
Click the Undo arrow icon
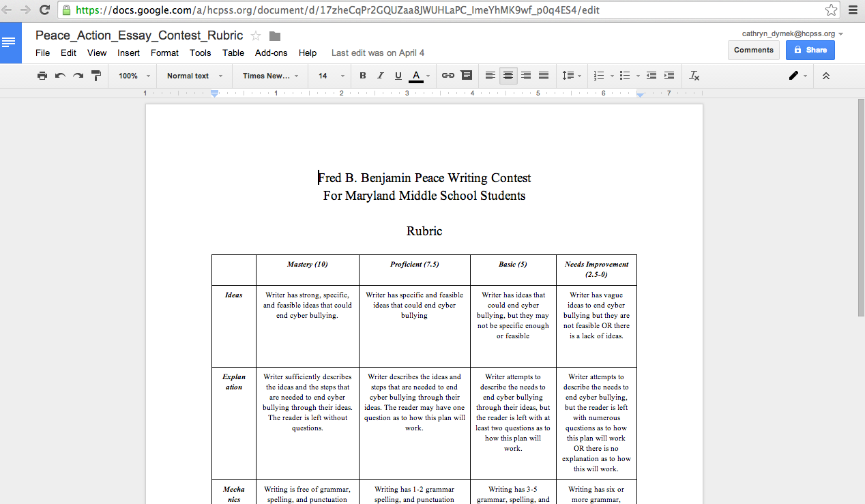click(x=60, y=76)
